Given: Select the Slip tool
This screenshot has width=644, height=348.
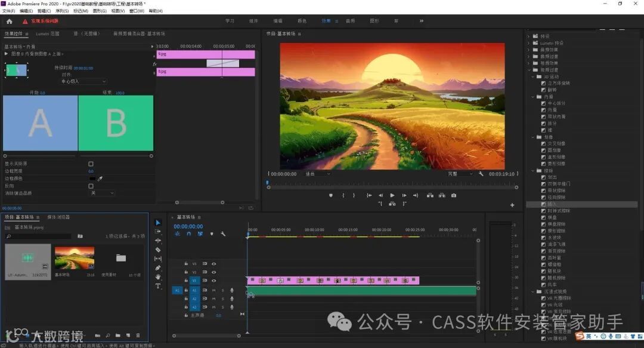Looking at the screenshot, I should 158,258.
